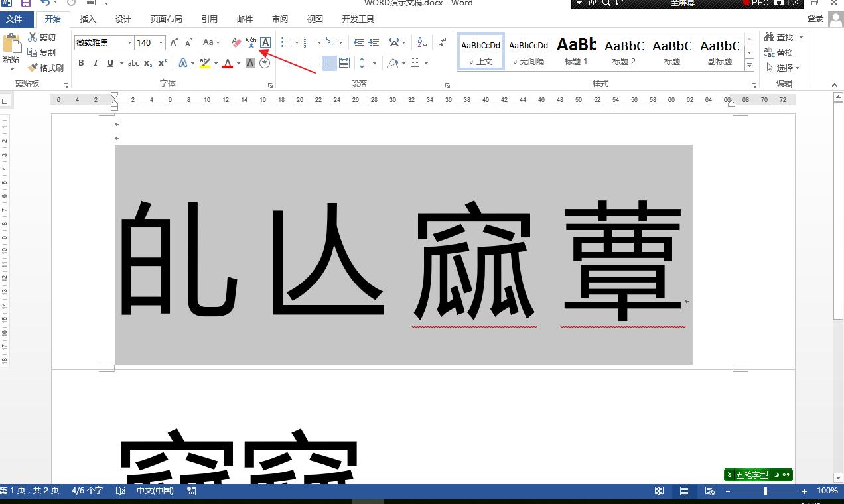The width and height of the screenshot is (844, 504).
Task: Apply the phonetic guide (pinyin) to text
Action: pos(249,42)
